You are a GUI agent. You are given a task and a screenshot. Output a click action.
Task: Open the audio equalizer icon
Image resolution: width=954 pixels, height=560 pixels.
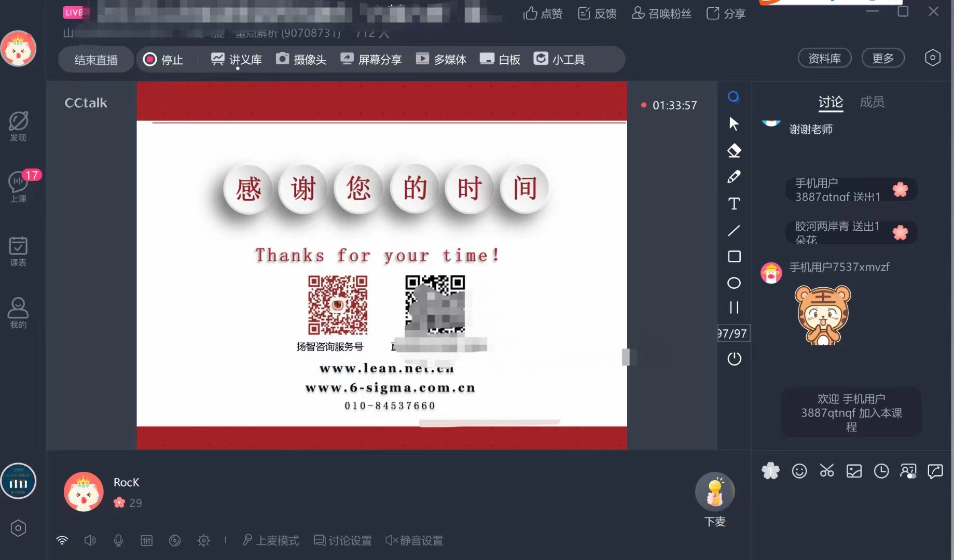[x=147, y=541]
